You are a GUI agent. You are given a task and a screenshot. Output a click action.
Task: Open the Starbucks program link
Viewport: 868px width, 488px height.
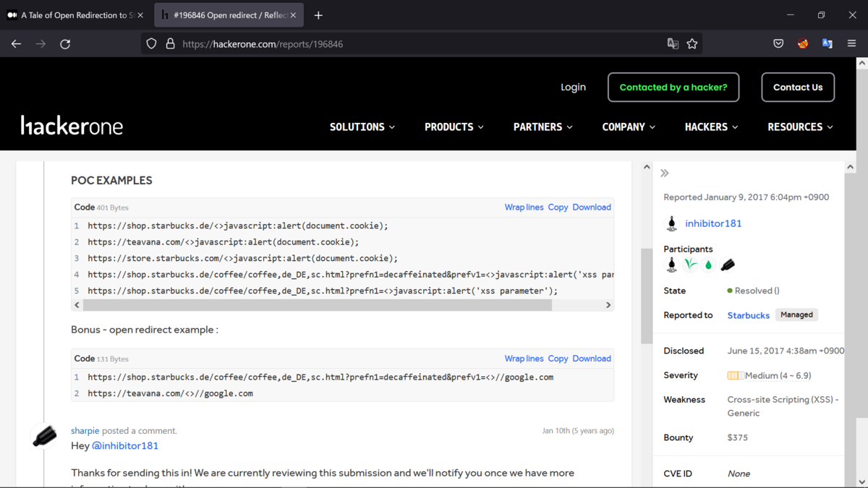coord(748,315)
